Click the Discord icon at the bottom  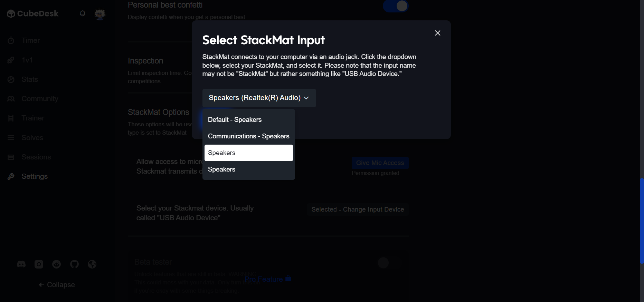pos(21,264)
